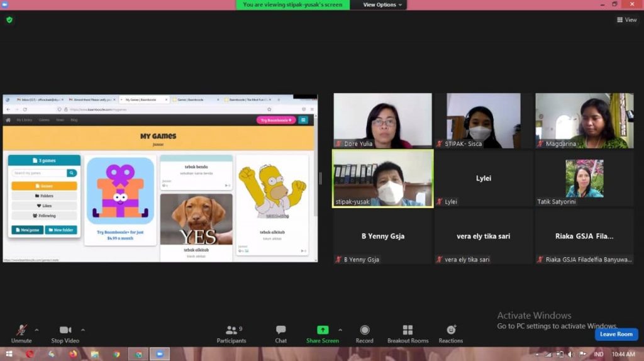Select Likes sidebar button

click(x=44, y=206)
